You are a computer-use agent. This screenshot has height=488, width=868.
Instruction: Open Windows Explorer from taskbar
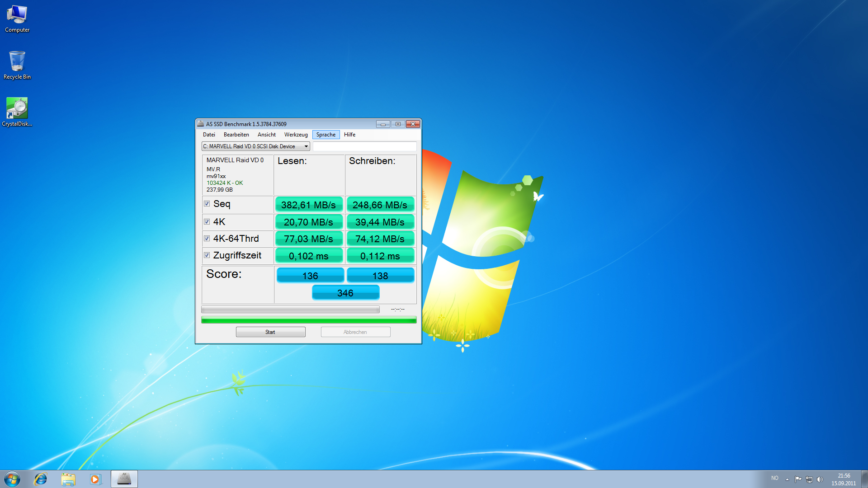[68, 479]
